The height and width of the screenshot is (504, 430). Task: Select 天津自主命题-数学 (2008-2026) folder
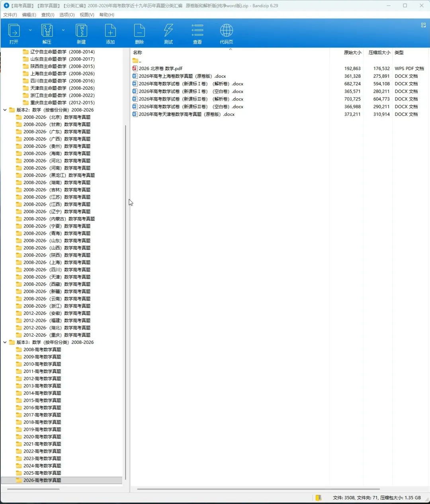(63, 88)
